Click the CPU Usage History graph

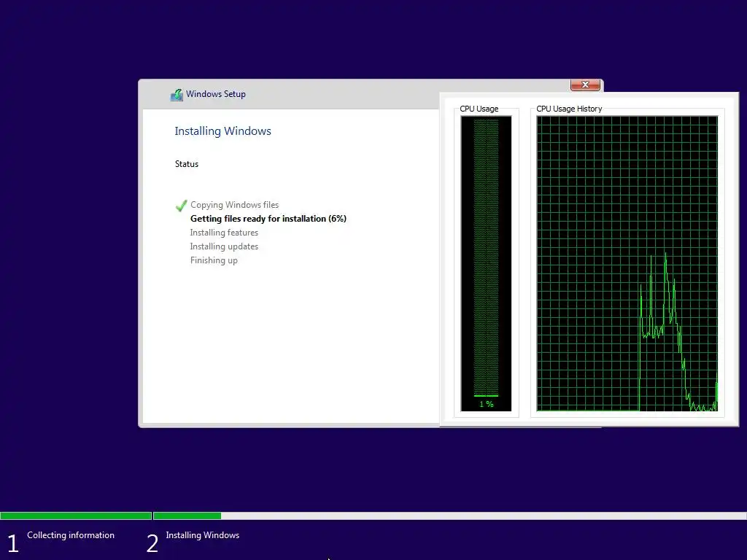tap(627, 263)
